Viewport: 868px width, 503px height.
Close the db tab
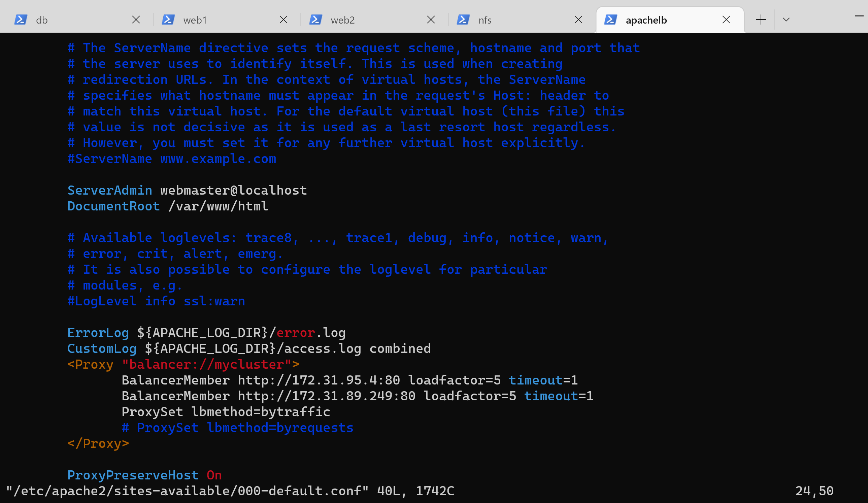[x=136, y=20]
